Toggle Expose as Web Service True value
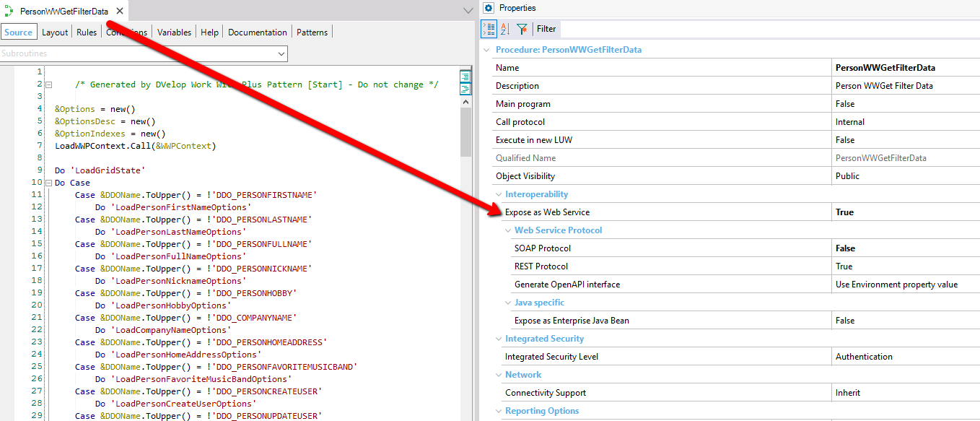 pos(906,212)
